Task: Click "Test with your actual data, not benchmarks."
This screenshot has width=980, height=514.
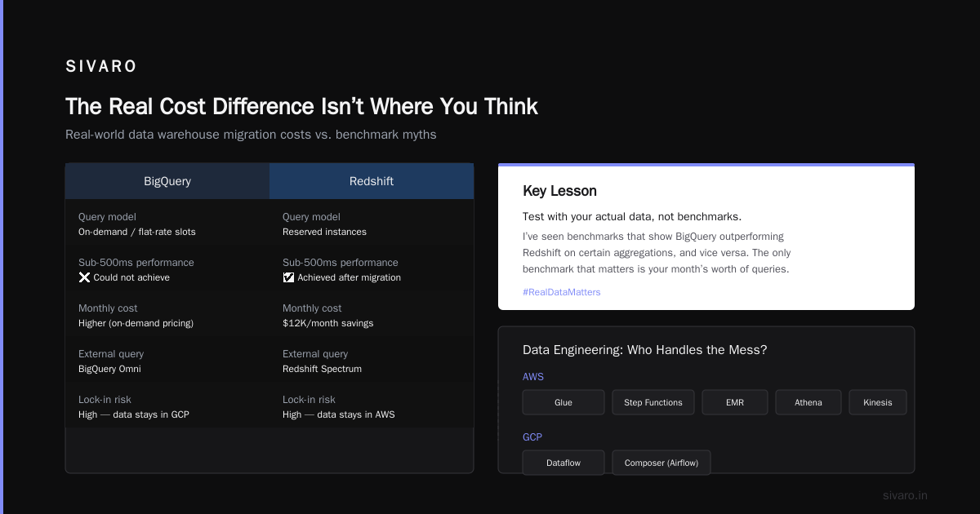Action: tap(632, 217)
